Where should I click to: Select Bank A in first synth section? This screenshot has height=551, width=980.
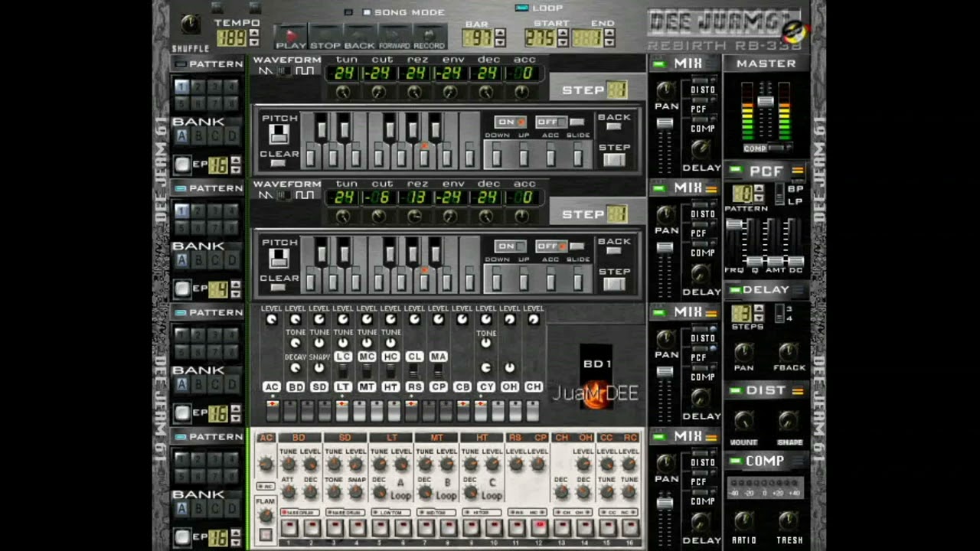point(181,137)
